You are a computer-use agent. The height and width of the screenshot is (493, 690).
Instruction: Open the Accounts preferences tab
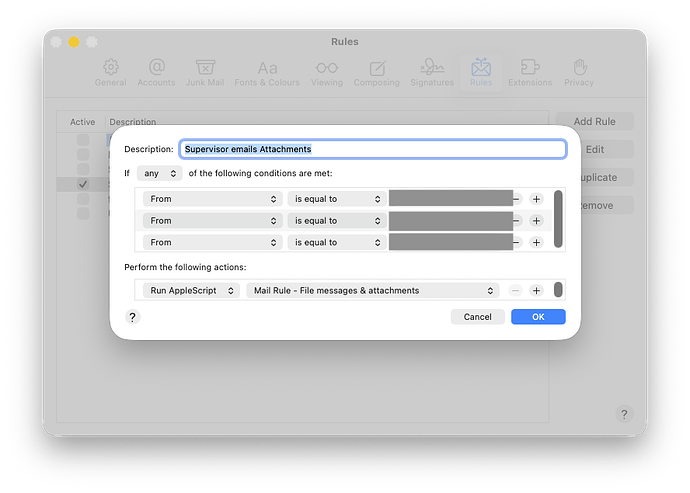(157, 73)
